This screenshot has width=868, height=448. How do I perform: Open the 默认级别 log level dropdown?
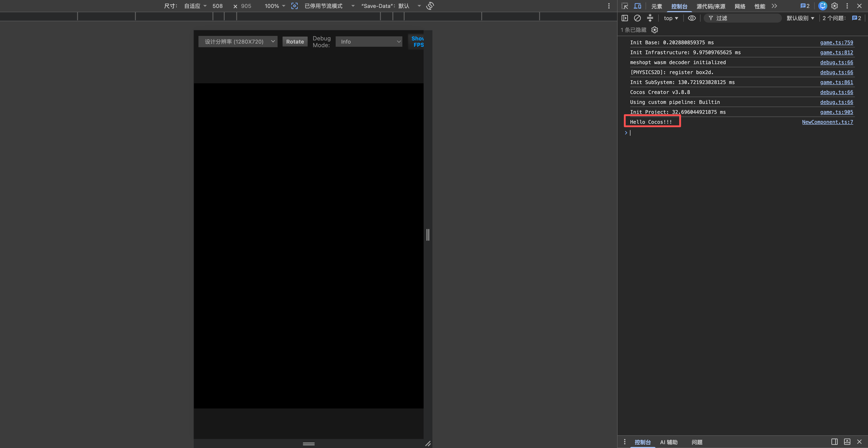[x=800, y=18]
